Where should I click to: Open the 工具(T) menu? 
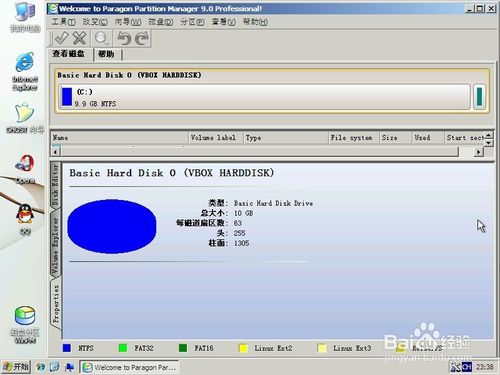pyautogui.click(x=64, y=22)
